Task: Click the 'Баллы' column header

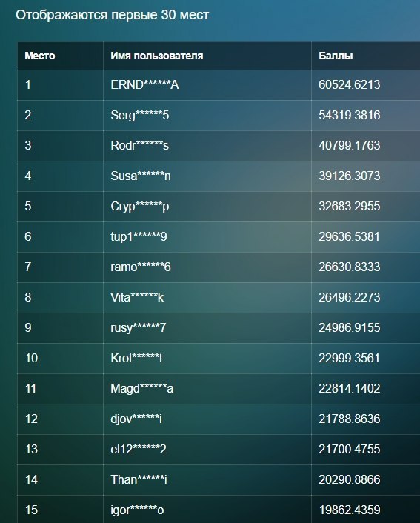Action: (336, 56)
